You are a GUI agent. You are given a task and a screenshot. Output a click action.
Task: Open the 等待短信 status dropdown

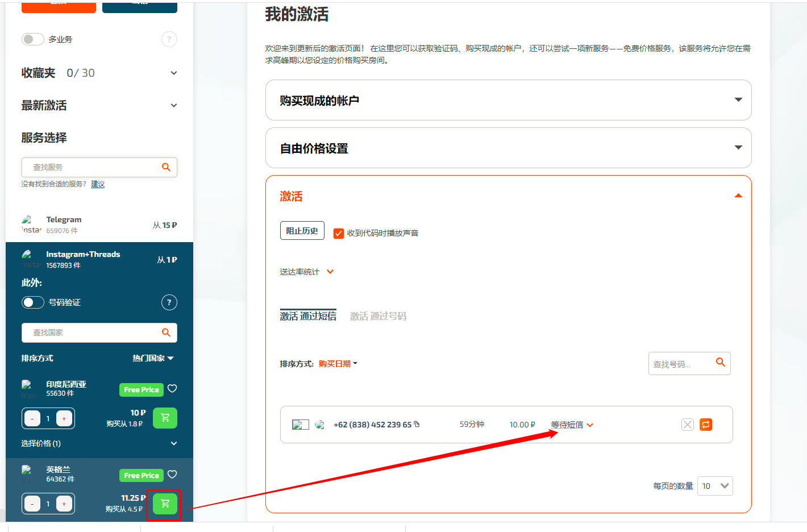point(571,424)
